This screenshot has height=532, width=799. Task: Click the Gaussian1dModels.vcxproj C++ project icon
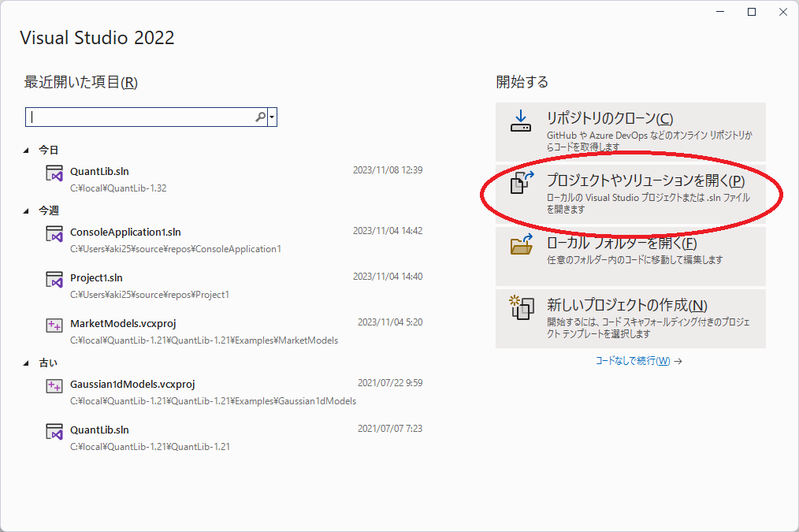click(54, 385)
